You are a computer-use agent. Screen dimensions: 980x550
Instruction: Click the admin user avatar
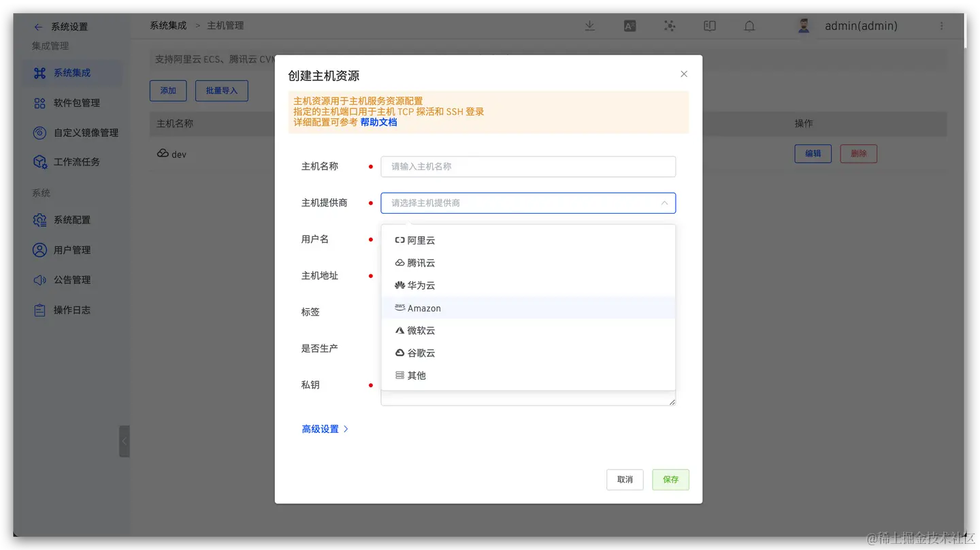(804, 26)
